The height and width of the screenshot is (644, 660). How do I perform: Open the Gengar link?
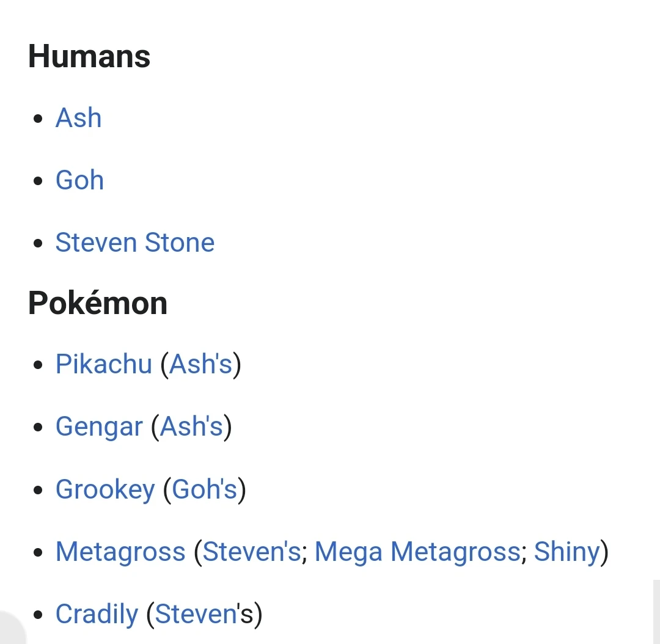[99, 426]
